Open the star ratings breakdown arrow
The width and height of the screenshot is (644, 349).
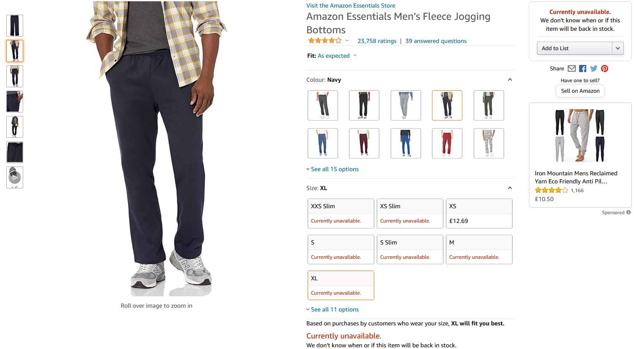tap(347, 41)
